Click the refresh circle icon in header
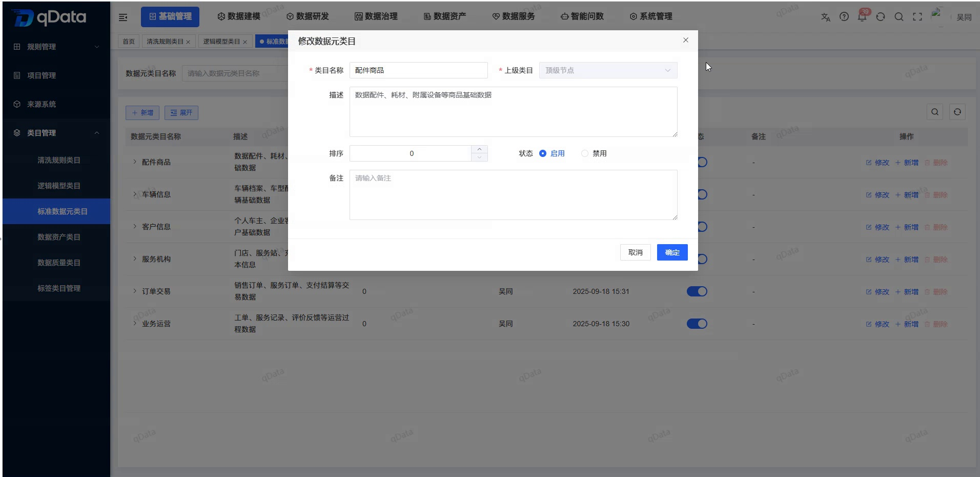The width and height of the screenshot is (980, 477). pos(881,17)
